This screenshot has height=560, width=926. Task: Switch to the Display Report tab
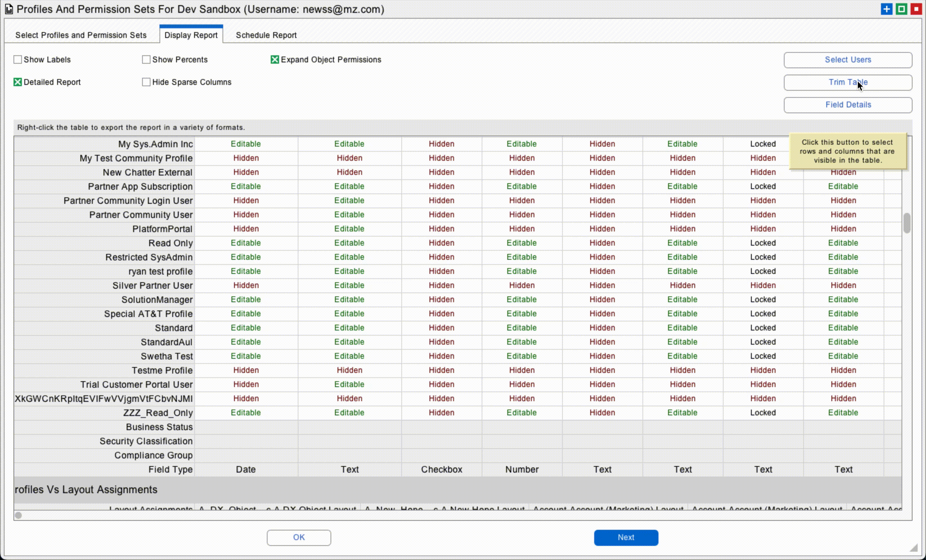click(191, 35)
